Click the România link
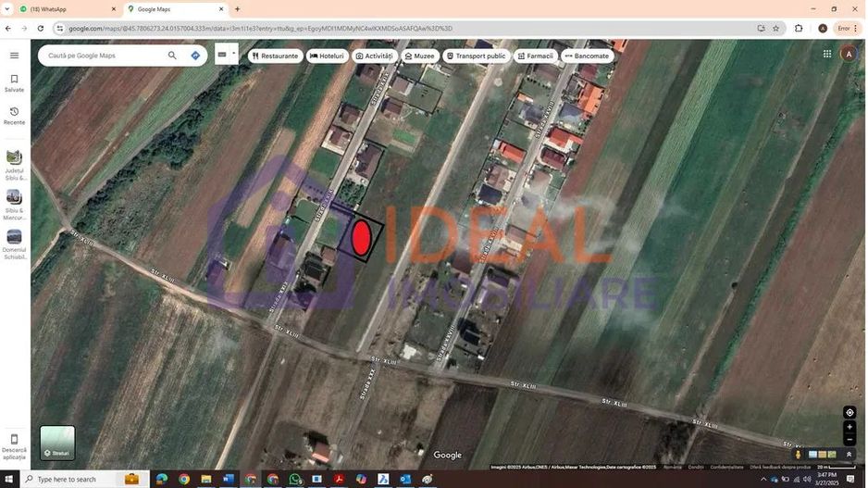The height and width of the screenshot is (488, 868). click(673, 468)
